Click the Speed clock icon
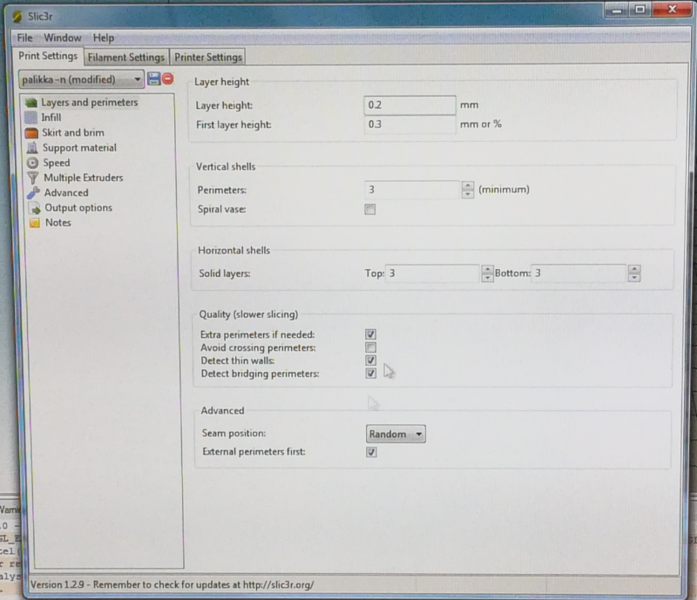The height and width of the screenshot is (600, 697). [x=32, y=163]
